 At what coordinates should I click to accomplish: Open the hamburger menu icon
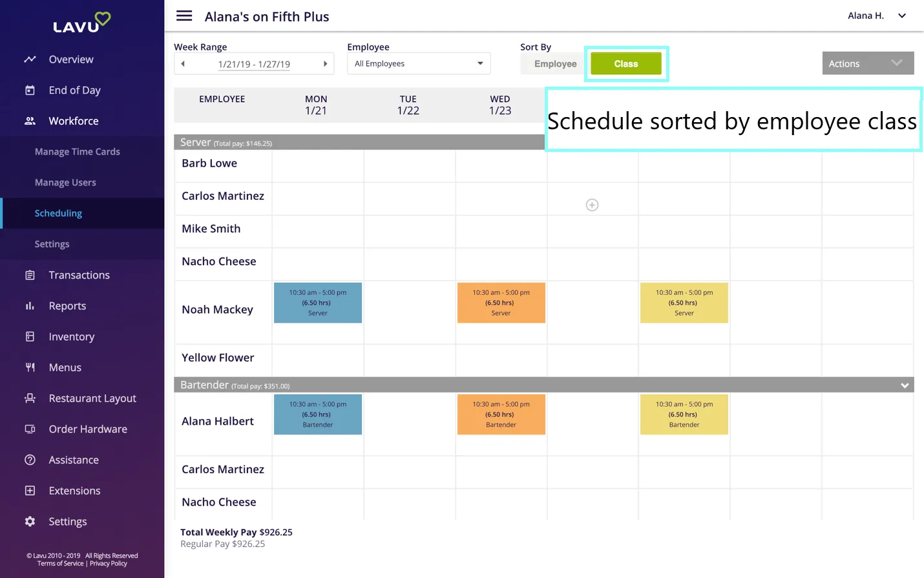pyautogui.click(x=184, y=16)
